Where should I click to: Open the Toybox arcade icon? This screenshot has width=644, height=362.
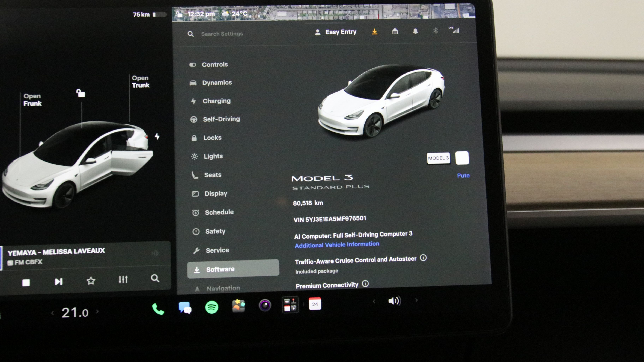238,306
